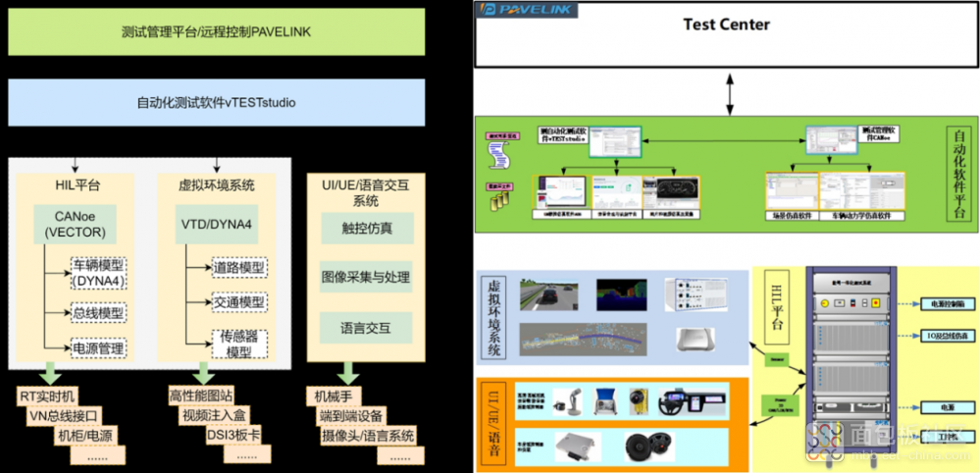This screenshot has height=473, width=980.
Task: Click the script scroll icon in the green panel
Action: [x=498, y=156]
